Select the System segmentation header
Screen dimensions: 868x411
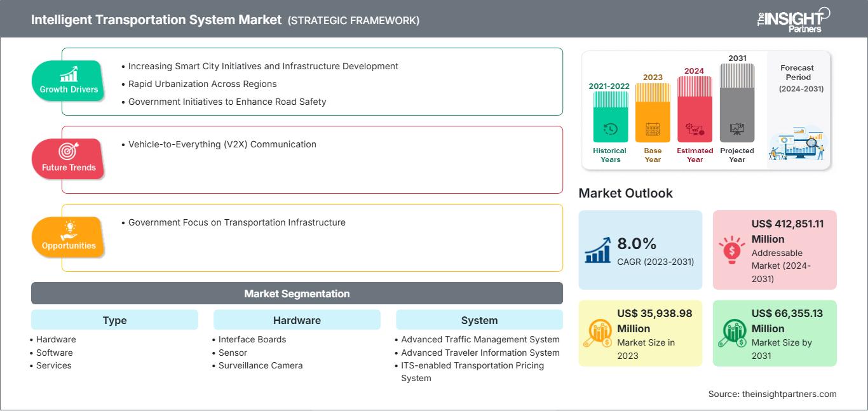point(479,320)
